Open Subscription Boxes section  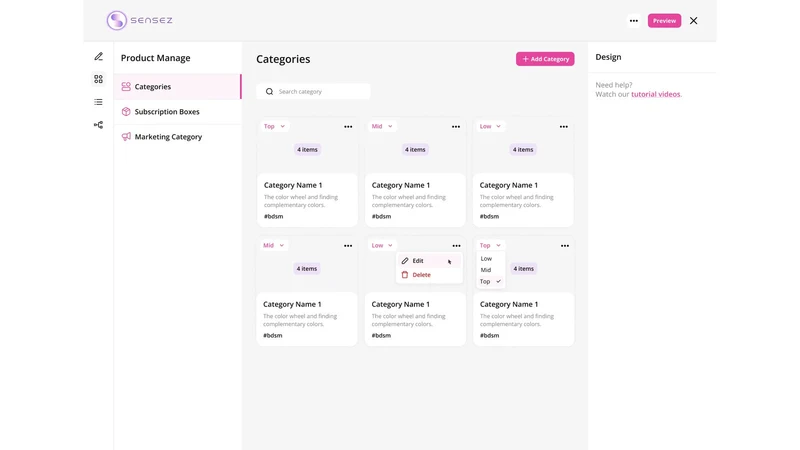click(x=178, y=112)
